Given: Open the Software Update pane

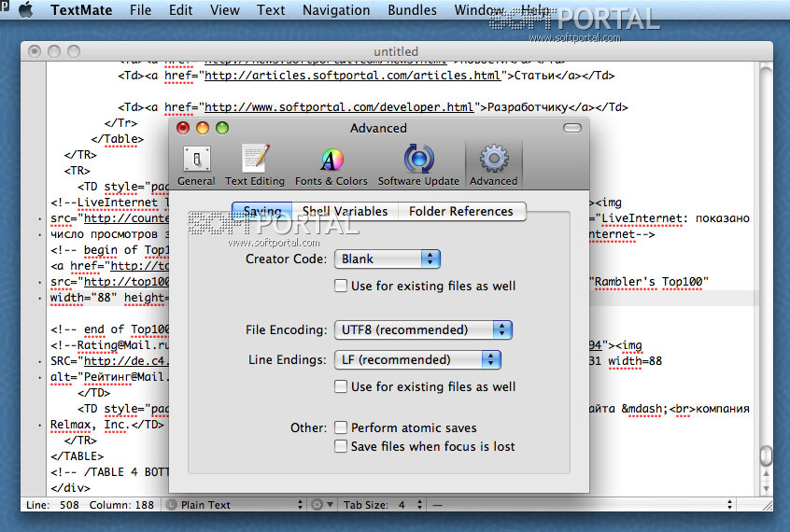Looking at the screenshot, I should tap(418, 166).
